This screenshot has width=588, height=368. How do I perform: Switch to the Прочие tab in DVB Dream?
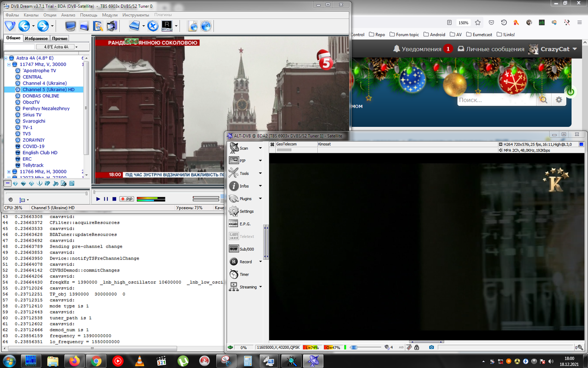click(60, 38)
